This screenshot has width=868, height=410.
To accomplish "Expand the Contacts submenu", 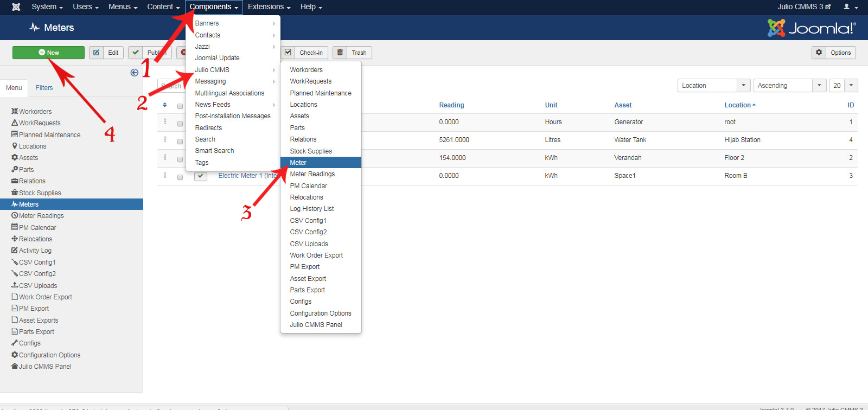I will click(x=233, y=35).
